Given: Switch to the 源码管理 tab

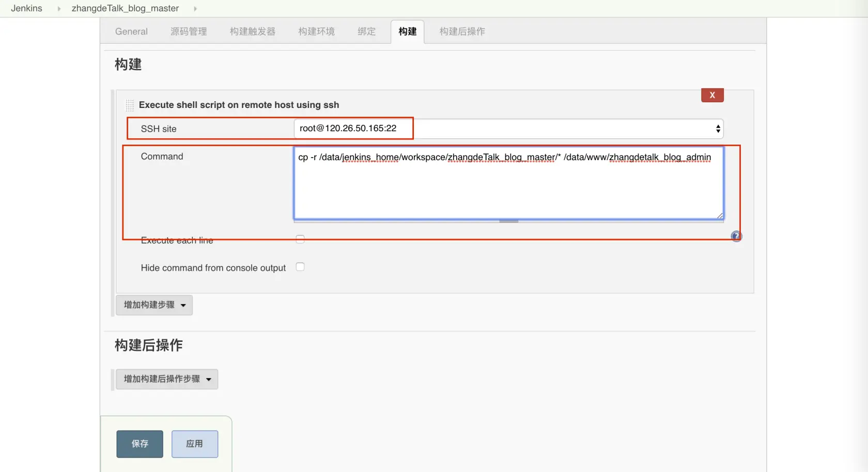Looking at the screenshot, I should pyautogui.click(x=189, y=32).
